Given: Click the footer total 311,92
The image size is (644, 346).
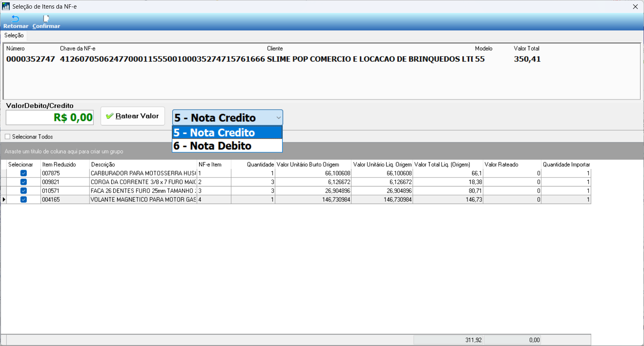Looking at the screenshot, I should click(x=448, y=340).
